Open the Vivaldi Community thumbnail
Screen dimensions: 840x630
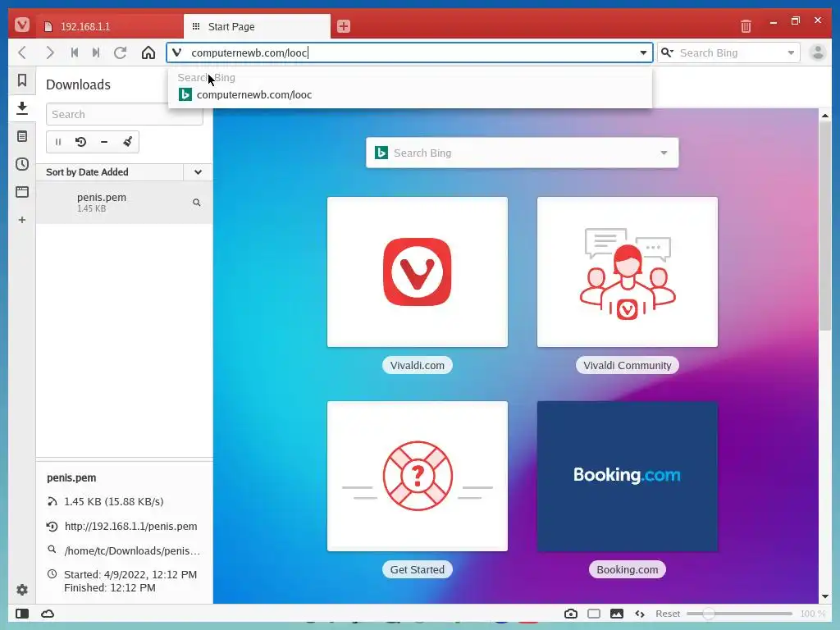[628, 272]
